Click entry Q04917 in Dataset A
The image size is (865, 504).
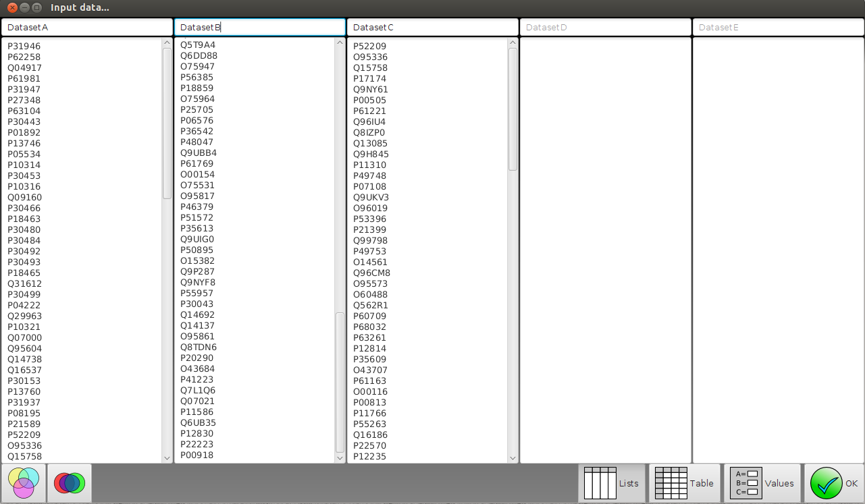click(x=25, y=67)
